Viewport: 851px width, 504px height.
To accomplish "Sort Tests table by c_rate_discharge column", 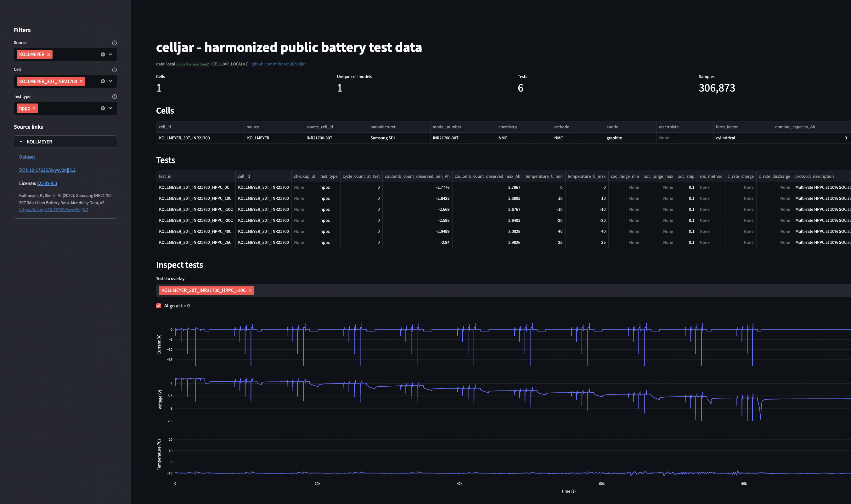I will point(774,176).
